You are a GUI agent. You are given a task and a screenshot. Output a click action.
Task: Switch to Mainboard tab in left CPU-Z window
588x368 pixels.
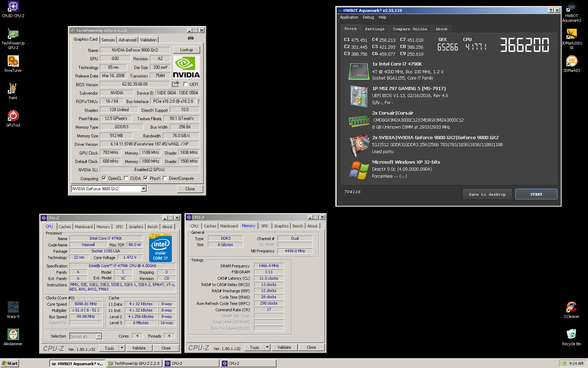84,227
